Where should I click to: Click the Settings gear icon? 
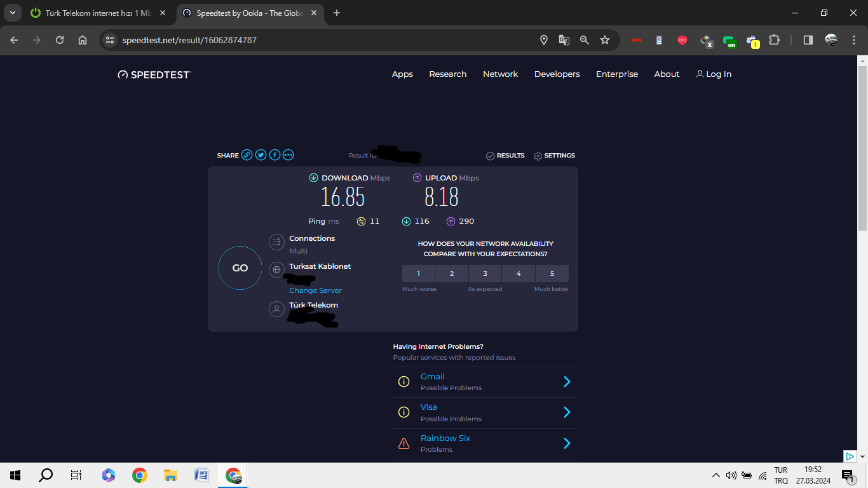pyautogui.click(x=538, y=156)
